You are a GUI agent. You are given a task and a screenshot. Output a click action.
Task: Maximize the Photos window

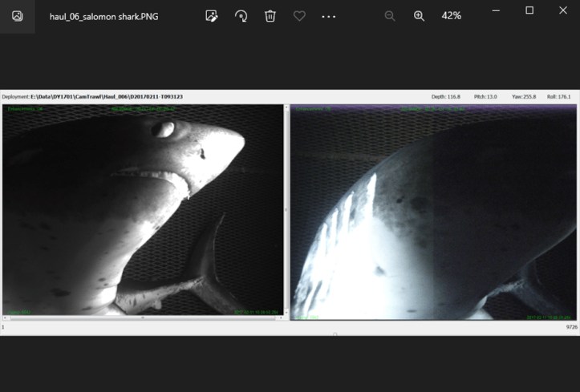[529, 10]
